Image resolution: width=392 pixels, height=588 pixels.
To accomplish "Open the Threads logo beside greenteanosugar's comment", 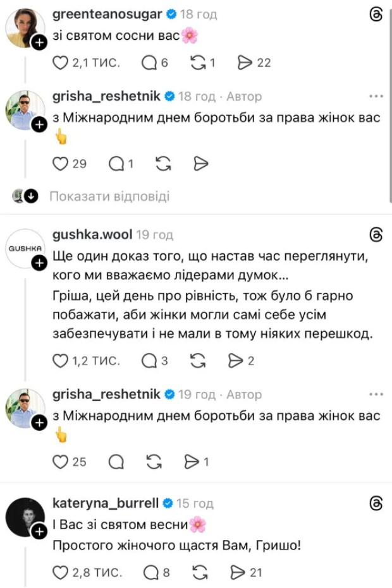I will coord(376,15).
